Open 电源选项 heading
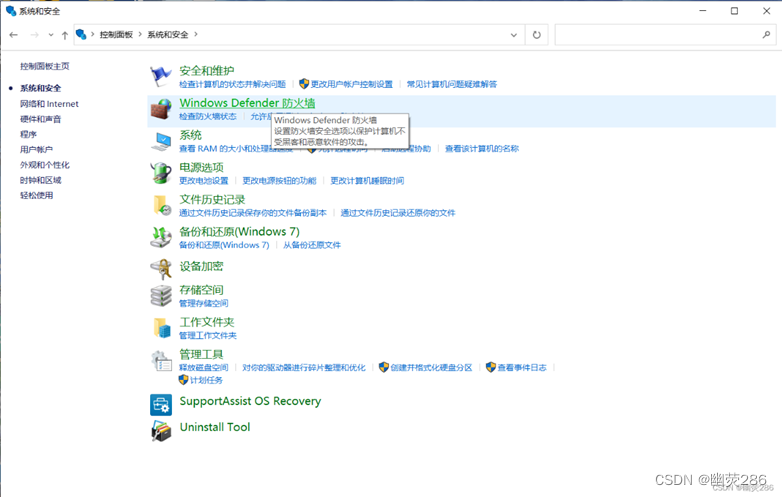782x497 pixels. [x=201, y=167]
